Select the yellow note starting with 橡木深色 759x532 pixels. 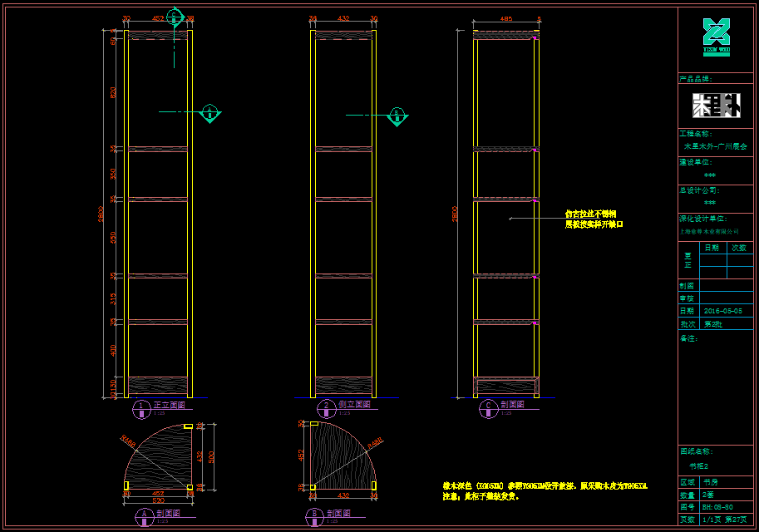545,485
